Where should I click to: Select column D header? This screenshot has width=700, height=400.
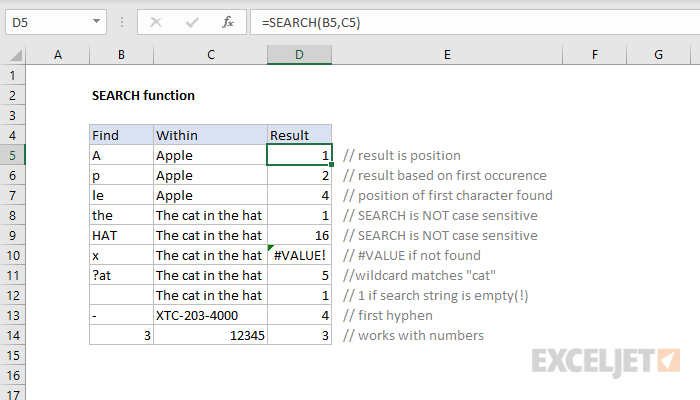tap(299, 54)
